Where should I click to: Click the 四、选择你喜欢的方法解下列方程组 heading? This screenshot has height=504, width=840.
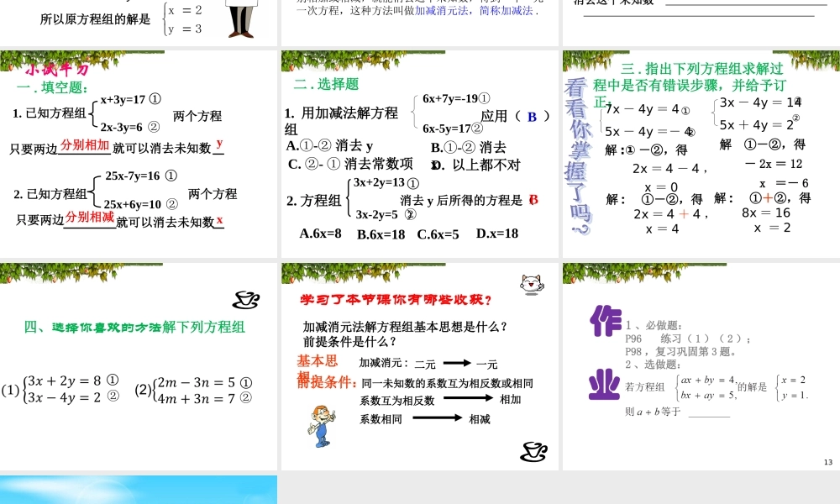click(134, 328)
